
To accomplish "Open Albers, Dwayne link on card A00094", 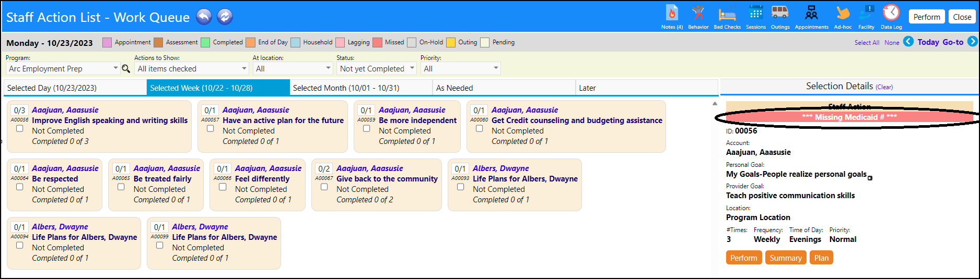I will [x=60, y=226].
